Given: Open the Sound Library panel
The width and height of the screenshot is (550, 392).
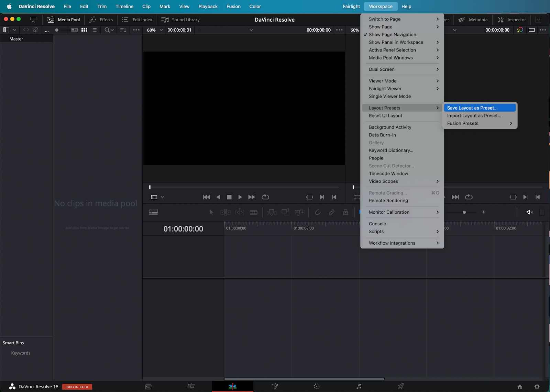Looking at the screenshot, I should pos(180,20).
